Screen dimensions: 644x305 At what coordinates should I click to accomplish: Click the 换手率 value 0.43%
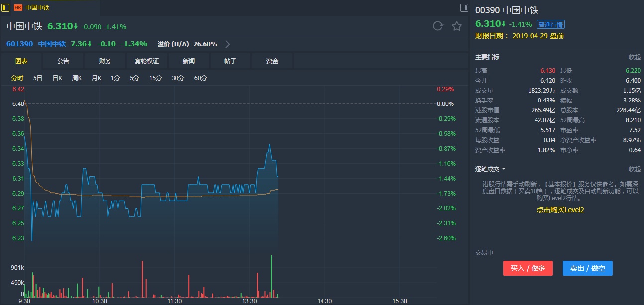[547, 101]
